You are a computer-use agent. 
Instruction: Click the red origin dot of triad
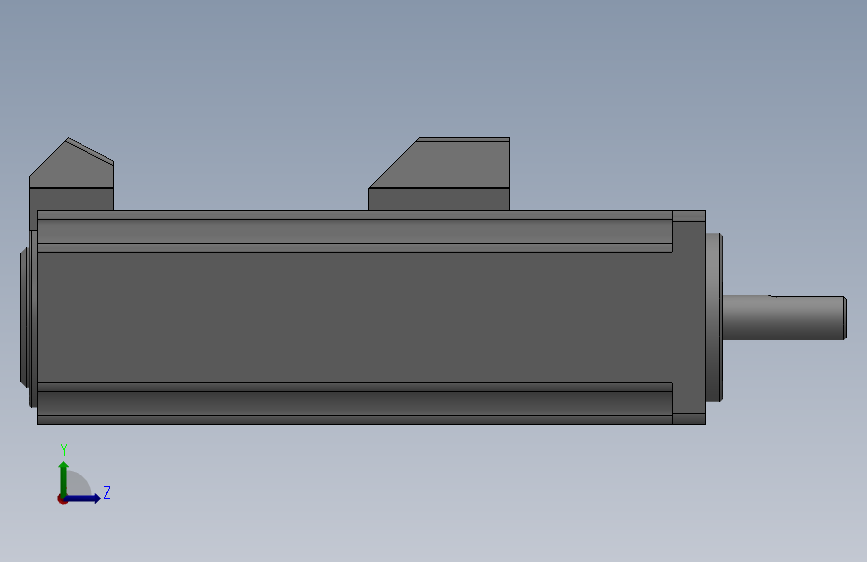pos(62,499)
